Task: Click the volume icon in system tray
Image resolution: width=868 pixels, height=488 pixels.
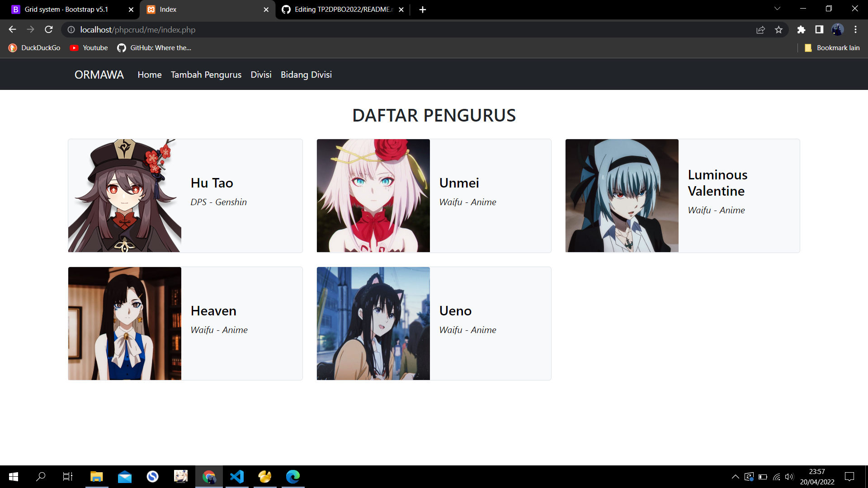Action: click(789, 477)
